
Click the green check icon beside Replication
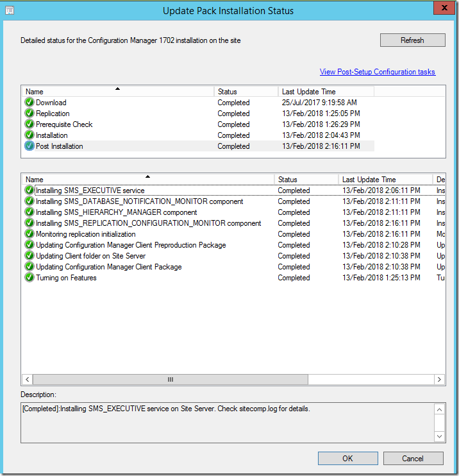(29, 114)
